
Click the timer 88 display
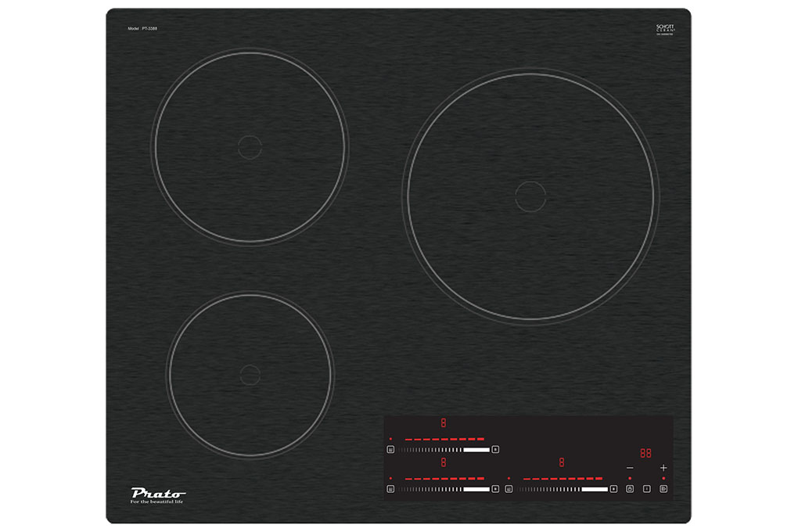click(x=646, y=453)
